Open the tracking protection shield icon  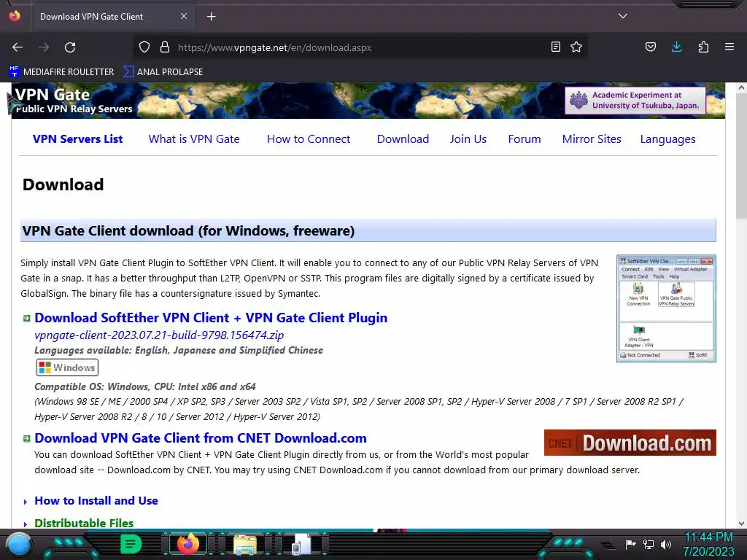pos(144,47)
